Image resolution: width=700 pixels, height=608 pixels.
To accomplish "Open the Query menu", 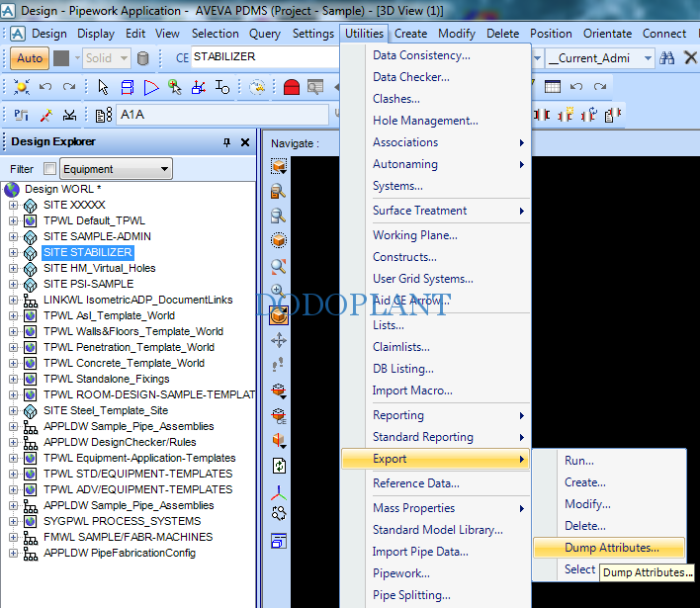I will coord(265,34).
